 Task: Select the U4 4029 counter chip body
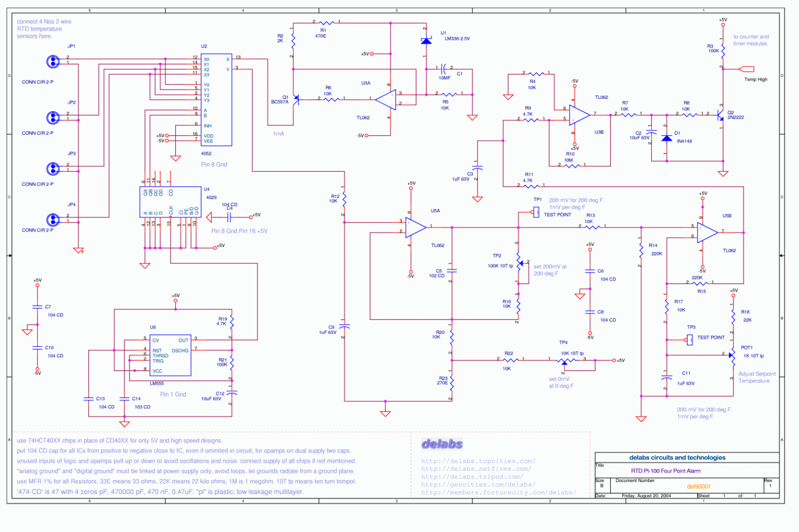[171, 202]
